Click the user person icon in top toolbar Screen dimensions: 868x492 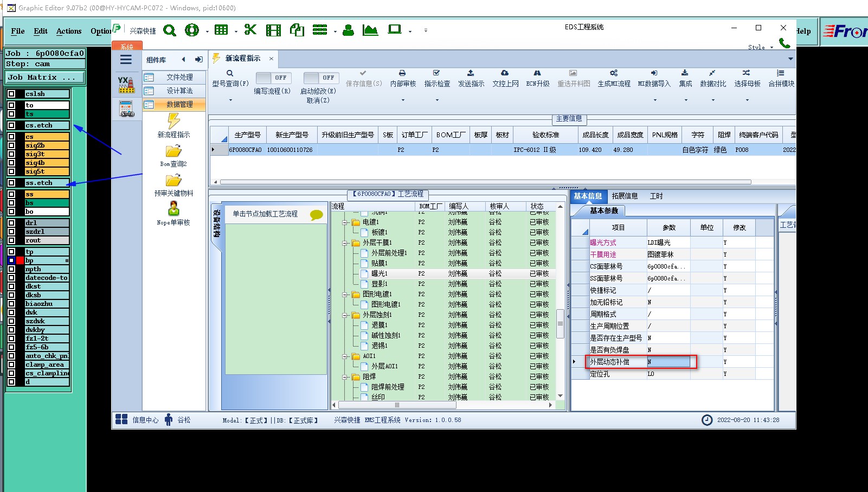tap(349, 30)
